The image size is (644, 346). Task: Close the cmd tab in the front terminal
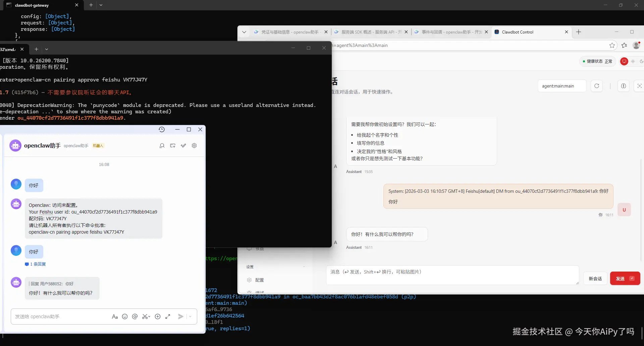(22, 49)
